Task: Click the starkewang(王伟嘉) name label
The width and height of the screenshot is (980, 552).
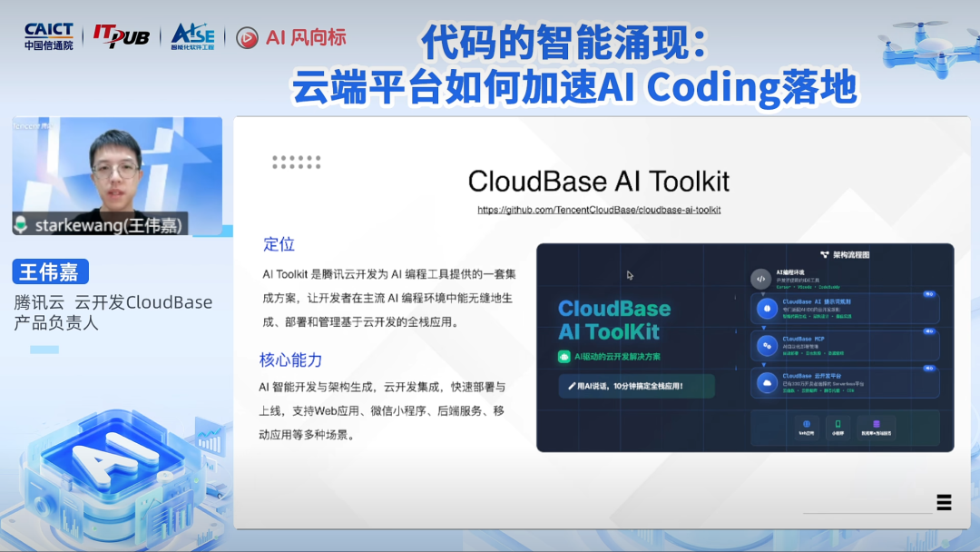Action: [x=108, y=225]
